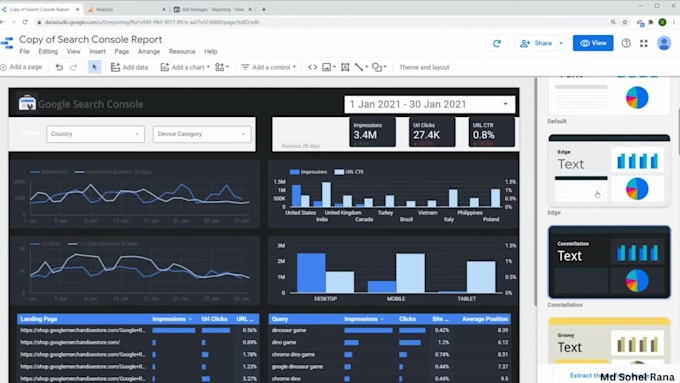Click Add data

pos(129,67)
